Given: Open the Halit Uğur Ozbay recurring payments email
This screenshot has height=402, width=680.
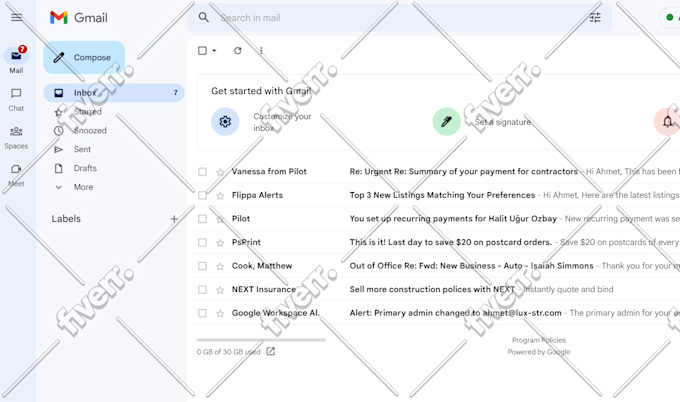Looking at the screenshot, I should tap(434, 219).
